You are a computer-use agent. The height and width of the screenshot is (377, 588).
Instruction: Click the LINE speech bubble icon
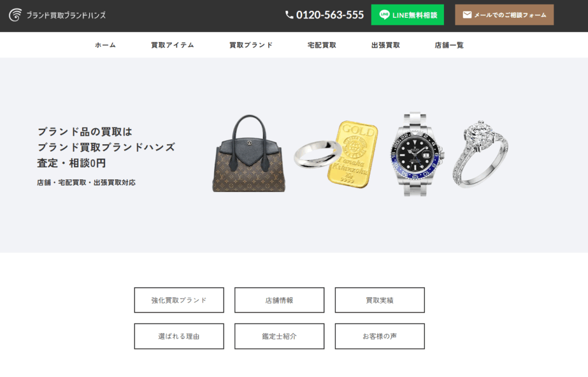tap(384, 14)
